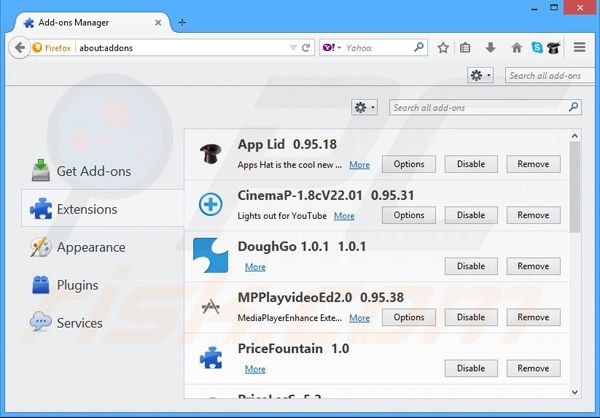Open URL history dropdown arrow

tap(293, 48)
